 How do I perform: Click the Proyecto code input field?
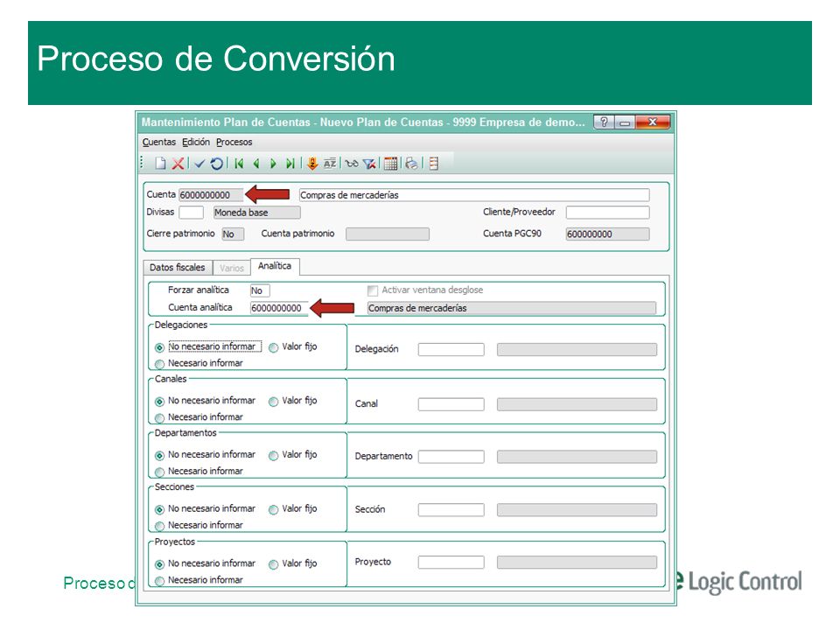coord(451,562)
